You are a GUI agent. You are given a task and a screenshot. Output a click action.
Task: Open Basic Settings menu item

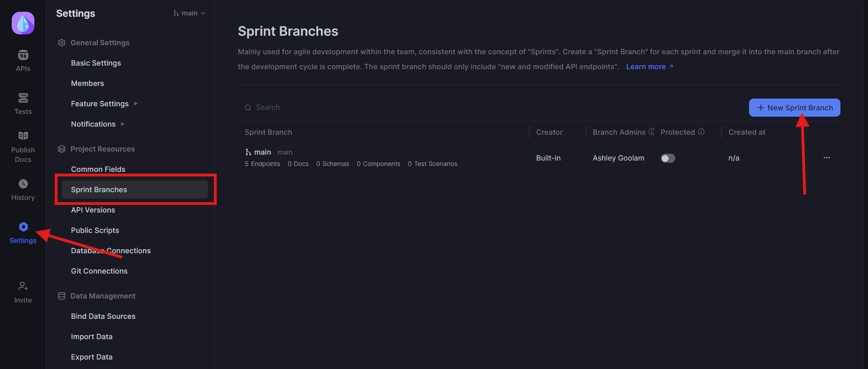point(96,63)
